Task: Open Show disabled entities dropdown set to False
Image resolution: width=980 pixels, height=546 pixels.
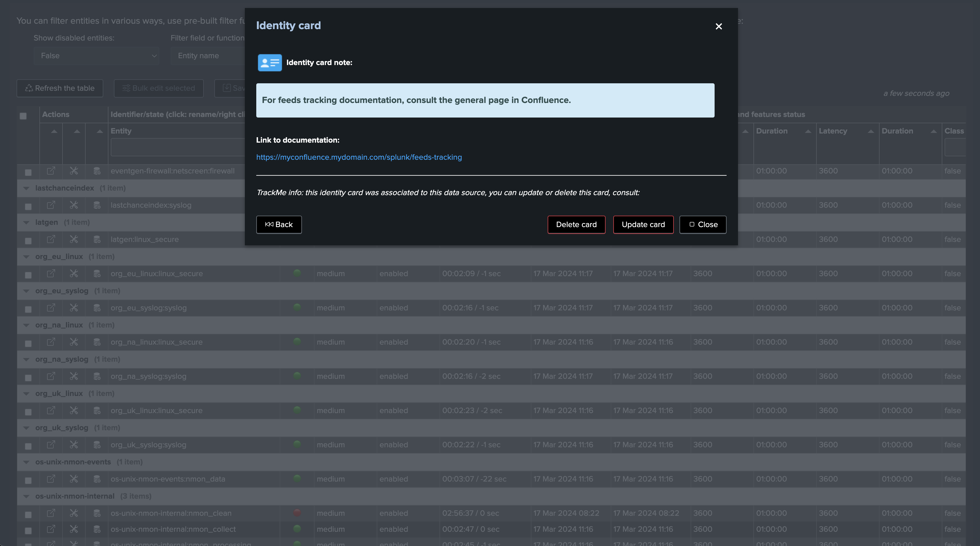Action: pyautogui.click(x=96, y=56)
